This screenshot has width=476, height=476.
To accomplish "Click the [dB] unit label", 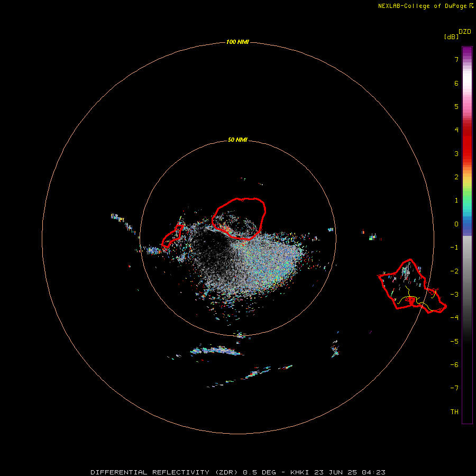I will point(451,37).
